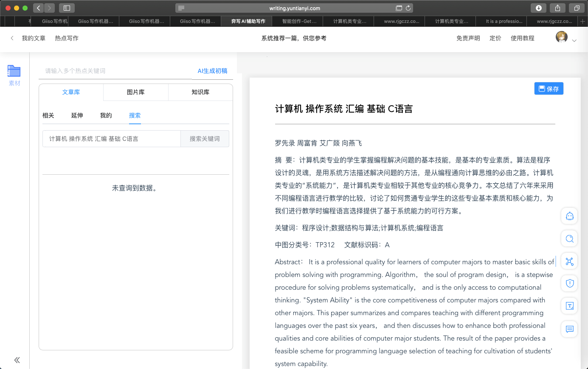Click the user profile avatar
Viewport: 588px width, 369px height.
tap(561, 37)
